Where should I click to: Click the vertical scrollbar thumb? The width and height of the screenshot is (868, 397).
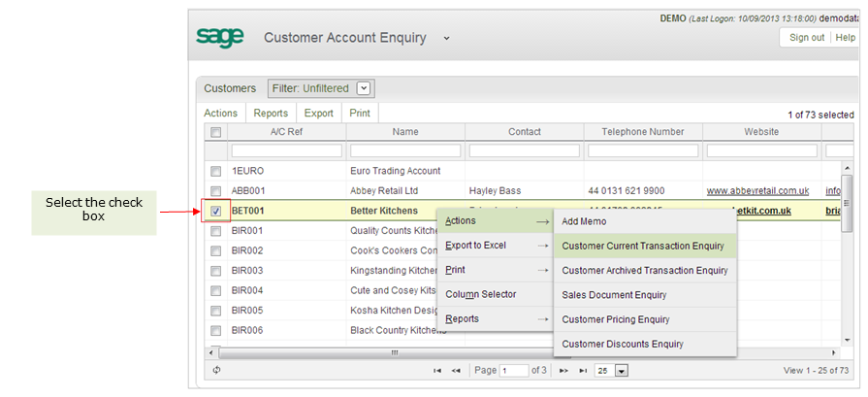[x=846, y=204]
